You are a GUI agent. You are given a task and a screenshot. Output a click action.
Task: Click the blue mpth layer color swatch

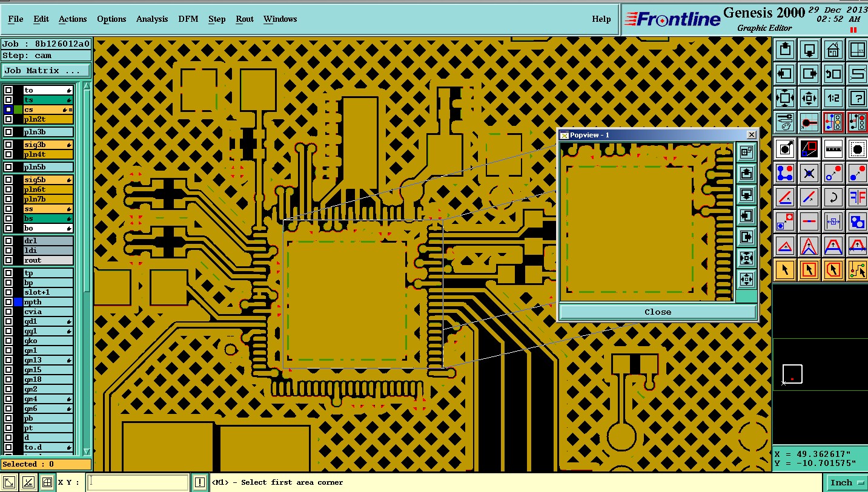pos(18,302)
